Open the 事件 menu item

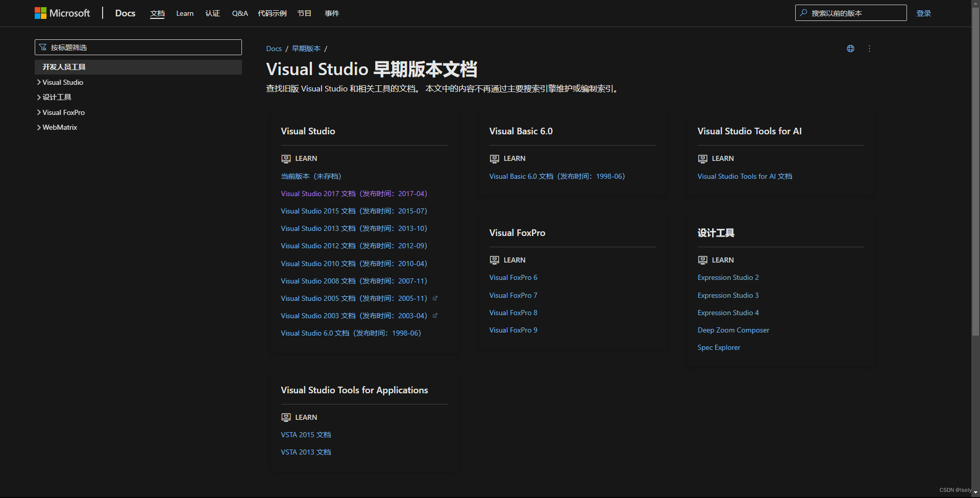332,13
